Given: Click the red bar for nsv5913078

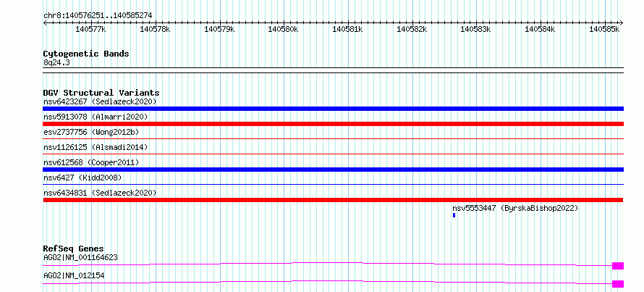Looking at the screenshot, I should [x=333, y=124].
